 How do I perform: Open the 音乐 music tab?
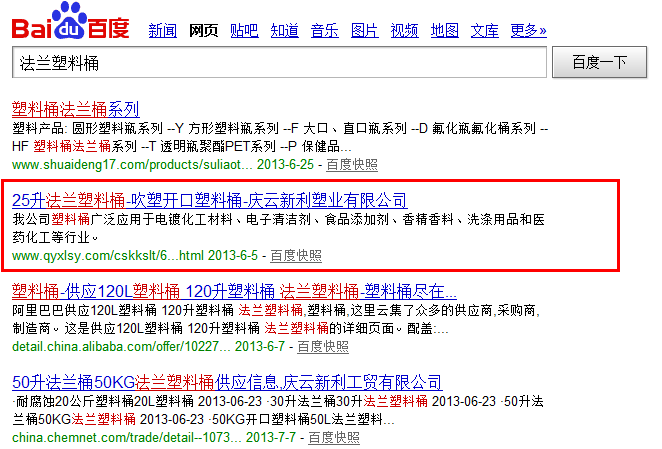click(x=324, y=30)
